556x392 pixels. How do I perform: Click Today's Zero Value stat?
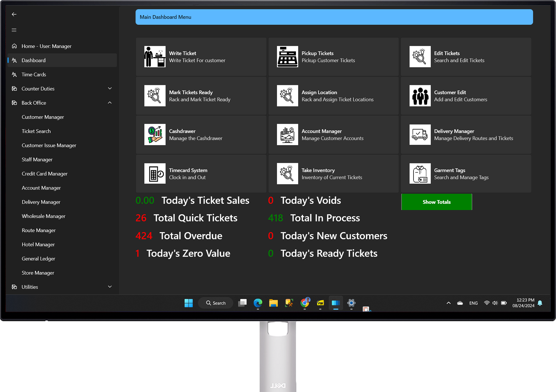click(x=183, y=254)
